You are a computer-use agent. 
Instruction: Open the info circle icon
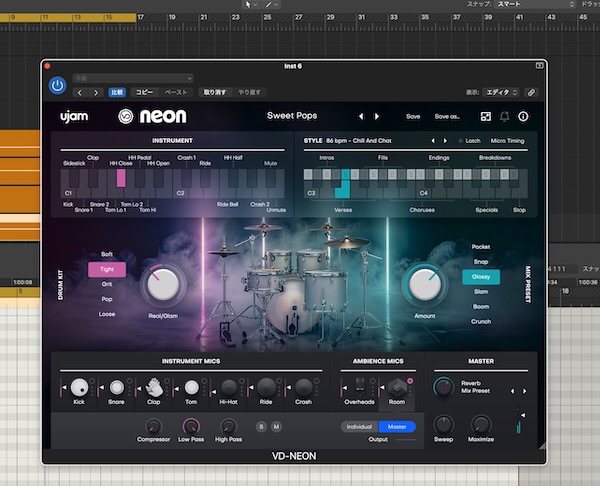click(523, 116)
